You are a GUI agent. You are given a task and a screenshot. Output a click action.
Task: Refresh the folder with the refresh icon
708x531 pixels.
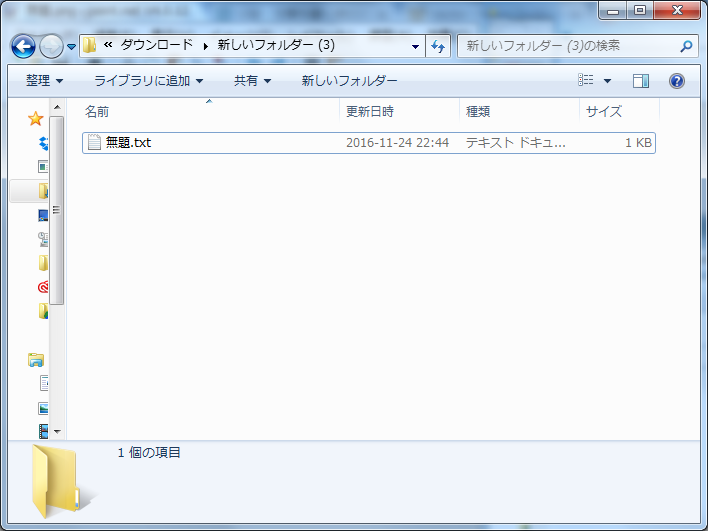[x=438, y=46]
